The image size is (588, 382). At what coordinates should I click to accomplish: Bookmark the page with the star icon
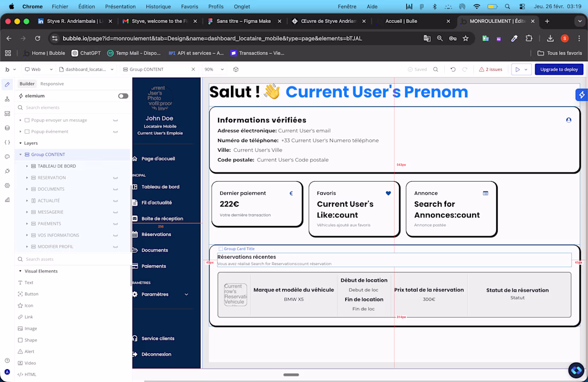(x=466, y=38)
